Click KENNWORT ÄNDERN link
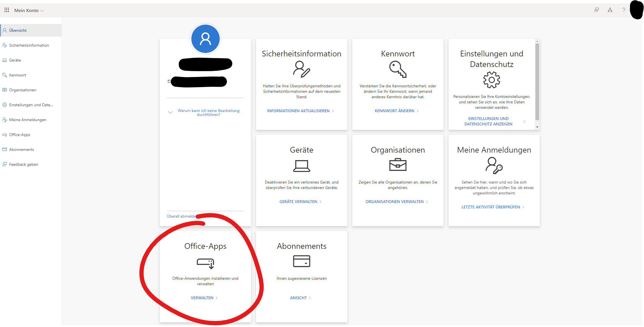The height and width of the screenshot is (327, 644). [x=394, y=111]
